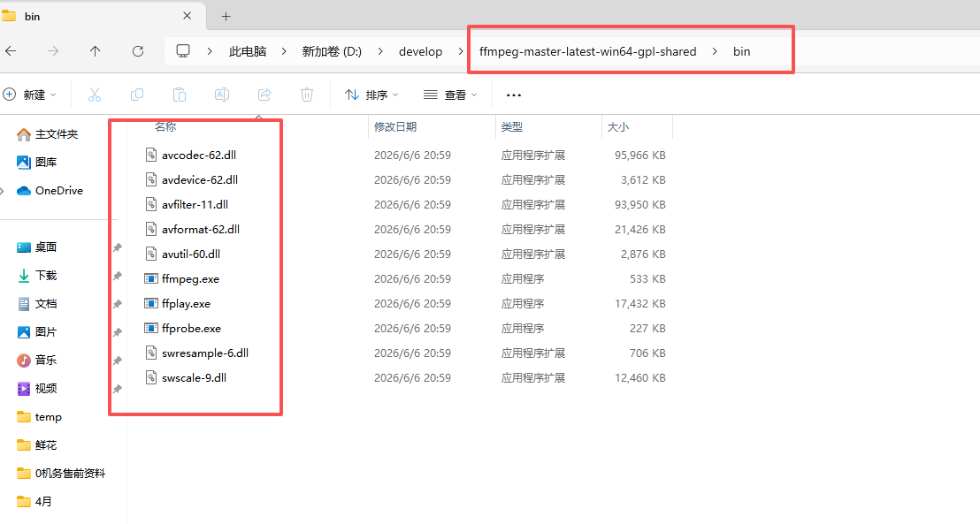Click the Forward navigation arrow
The image size is (980, 524).
point(53,51)
